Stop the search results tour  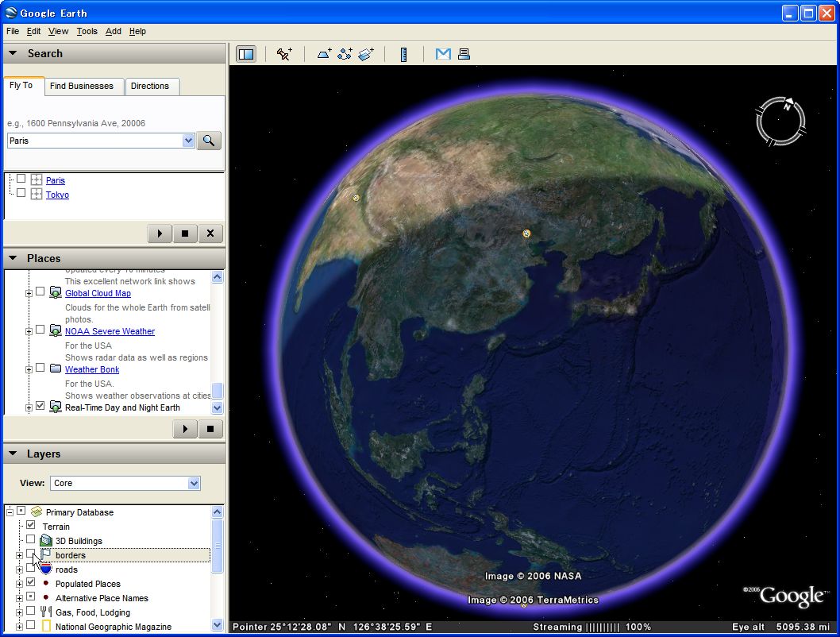185,234
